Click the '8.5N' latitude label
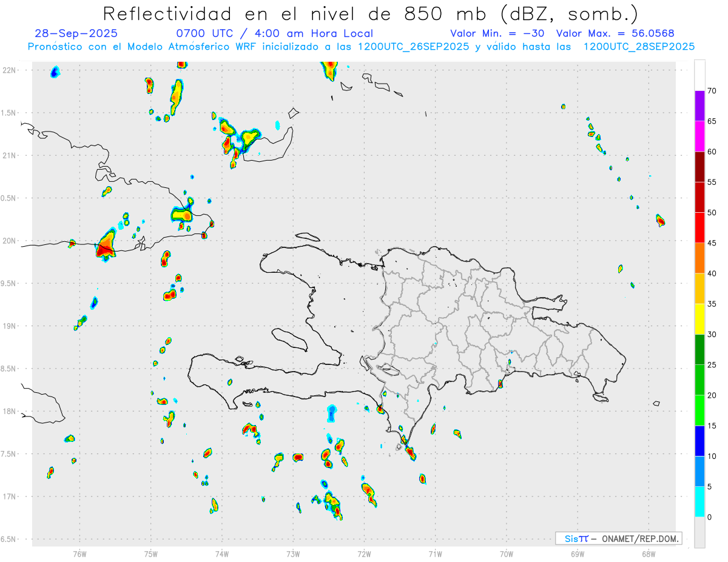 (x=9, y=369)
